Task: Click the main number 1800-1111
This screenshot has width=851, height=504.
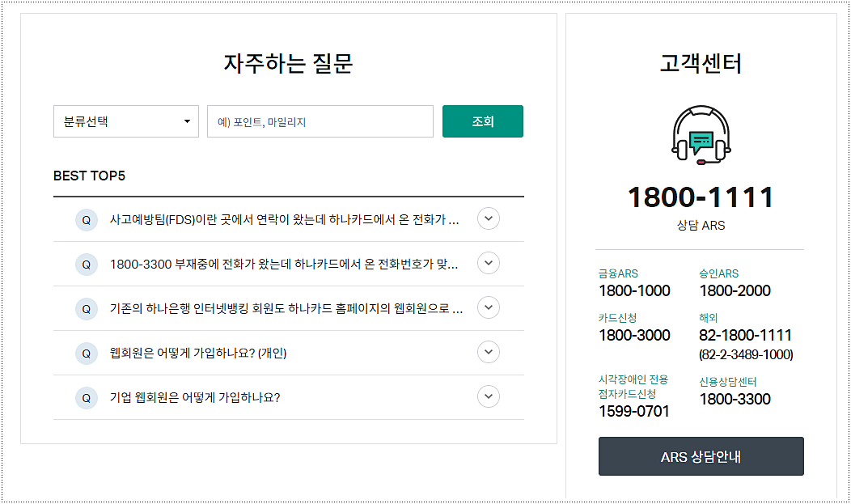Action: click(x=701, y=197)
